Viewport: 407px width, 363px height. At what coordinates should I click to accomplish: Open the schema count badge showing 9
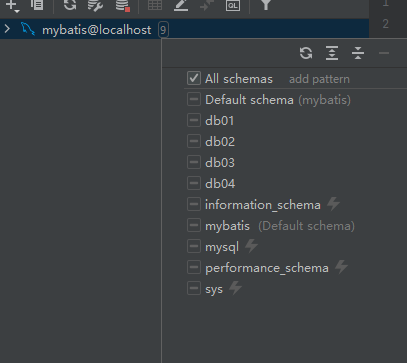163,30
